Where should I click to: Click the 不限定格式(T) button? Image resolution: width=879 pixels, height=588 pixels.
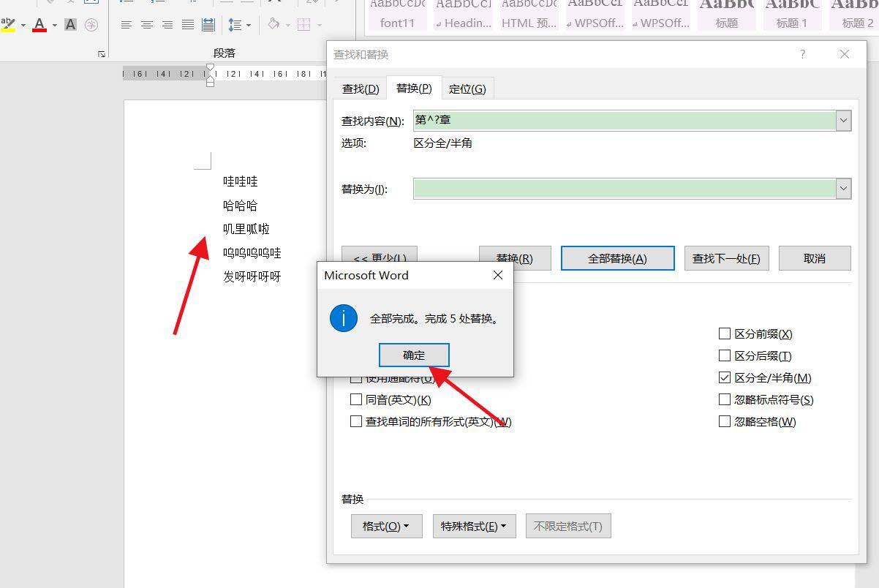(x=568, y=526)
